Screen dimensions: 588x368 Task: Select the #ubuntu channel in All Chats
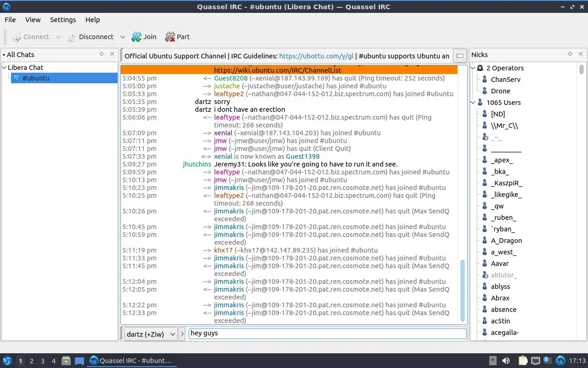pyautogui.click(x=63, y=78)
